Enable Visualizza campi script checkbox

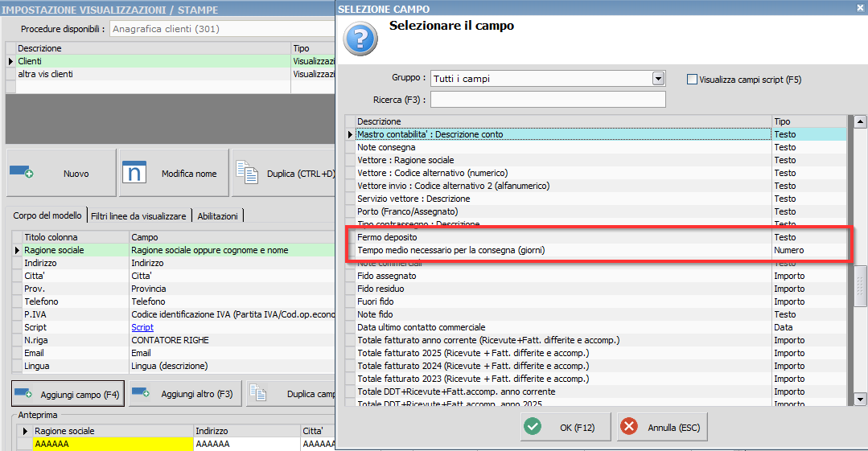[692, 79]
